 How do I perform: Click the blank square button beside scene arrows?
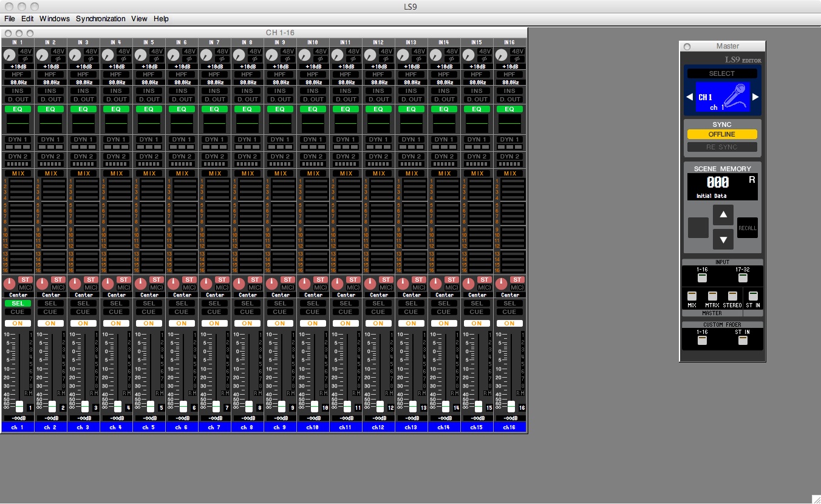click(698, 228)
